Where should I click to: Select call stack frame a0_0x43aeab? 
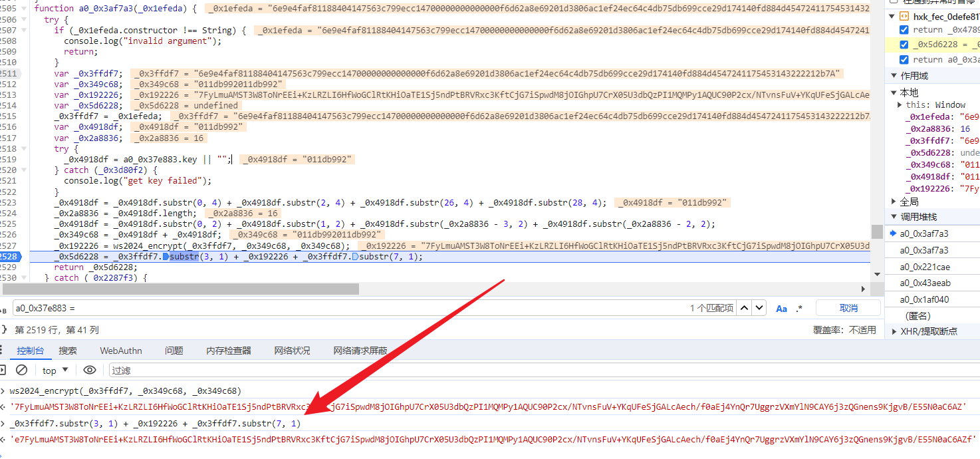925,283
